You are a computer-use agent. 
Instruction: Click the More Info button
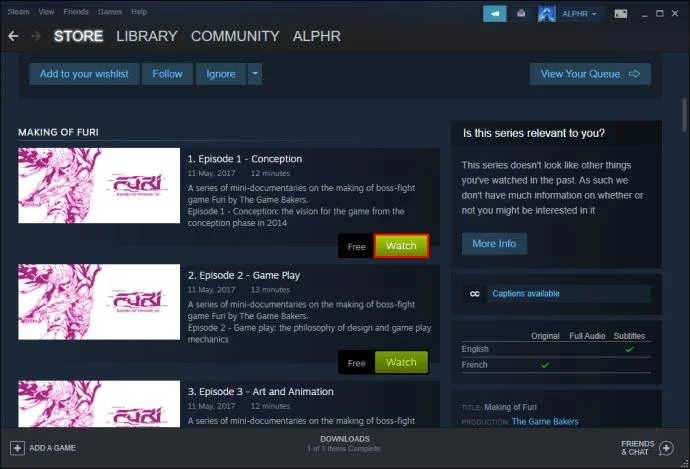point(494,244)
